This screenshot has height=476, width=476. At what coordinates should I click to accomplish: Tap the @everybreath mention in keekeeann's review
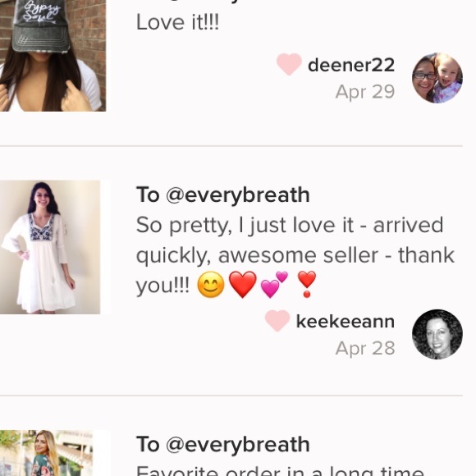pos(238,195)
